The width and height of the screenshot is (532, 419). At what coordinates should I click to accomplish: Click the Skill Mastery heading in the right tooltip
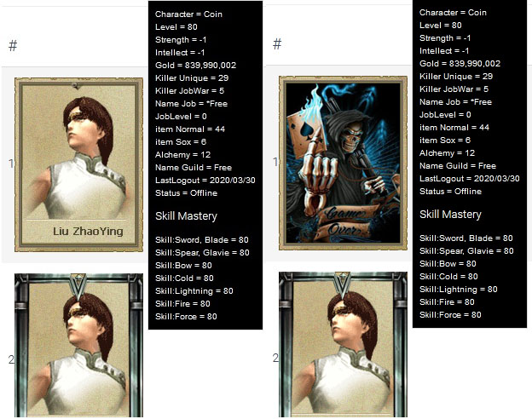(450, 215)
